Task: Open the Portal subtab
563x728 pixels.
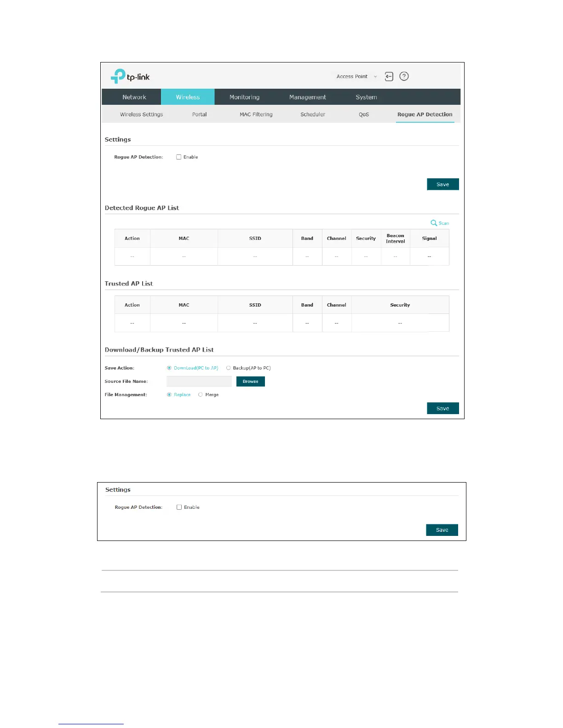Action: tap(199, 114)
